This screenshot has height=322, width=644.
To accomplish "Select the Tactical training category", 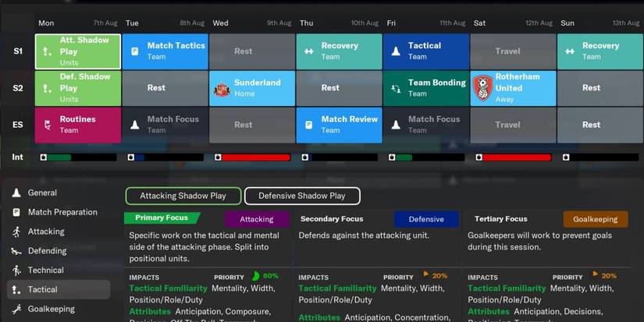I will pyautogui.click(x=59, y=289).
